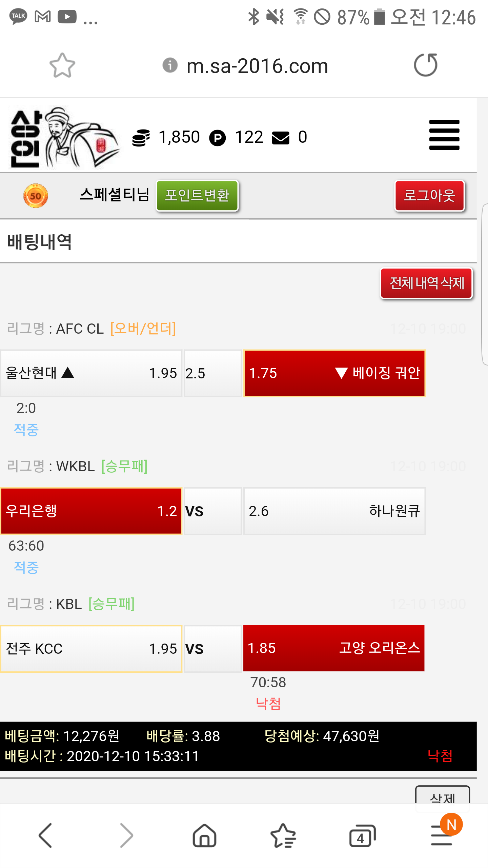
Task: Tap the coins balance icon
Action: tap(141, 138)
